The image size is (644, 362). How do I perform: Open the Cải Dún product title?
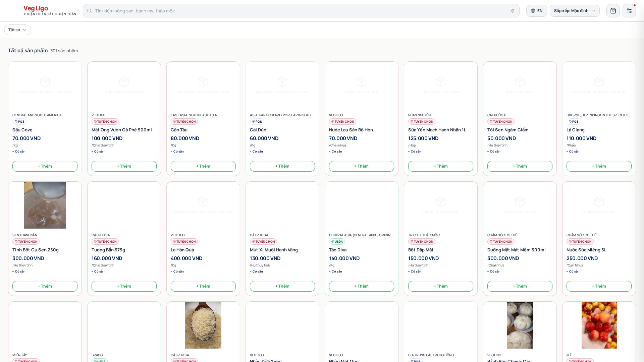(258, 130)
